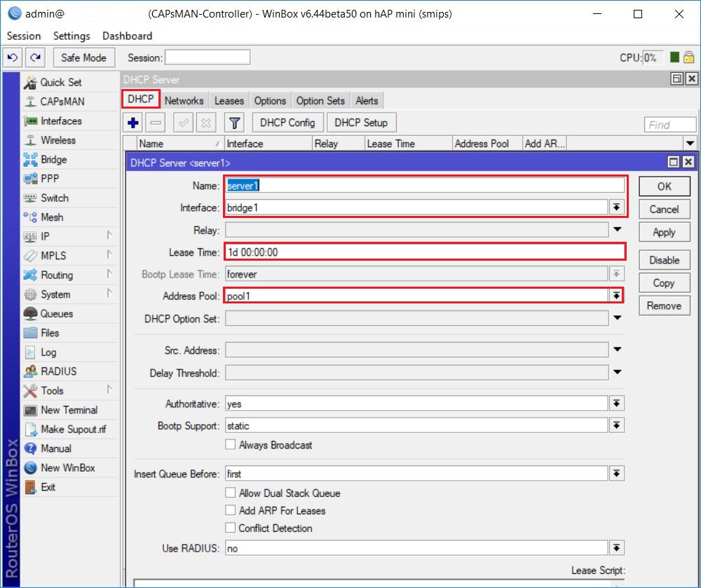Viewport: 701px width, 588px height.
Task: Open CAPsMAN sidebar item
Action: click(x=62, y=102)
